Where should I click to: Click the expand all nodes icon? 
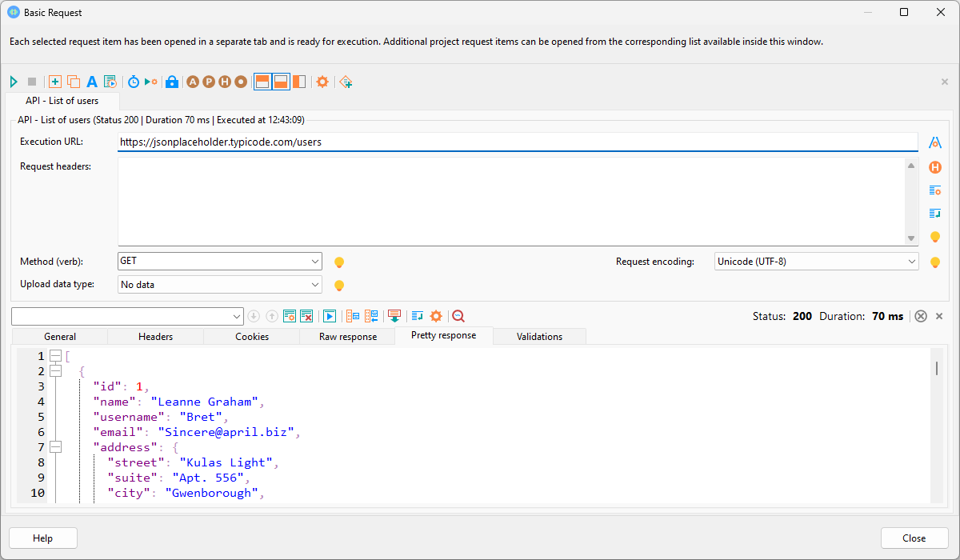[x=353, y=316]
